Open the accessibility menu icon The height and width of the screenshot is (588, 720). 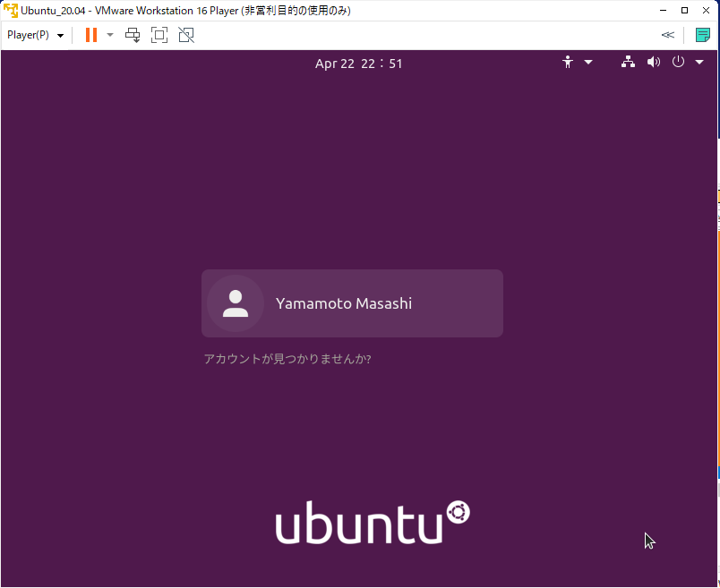point(568,62)
